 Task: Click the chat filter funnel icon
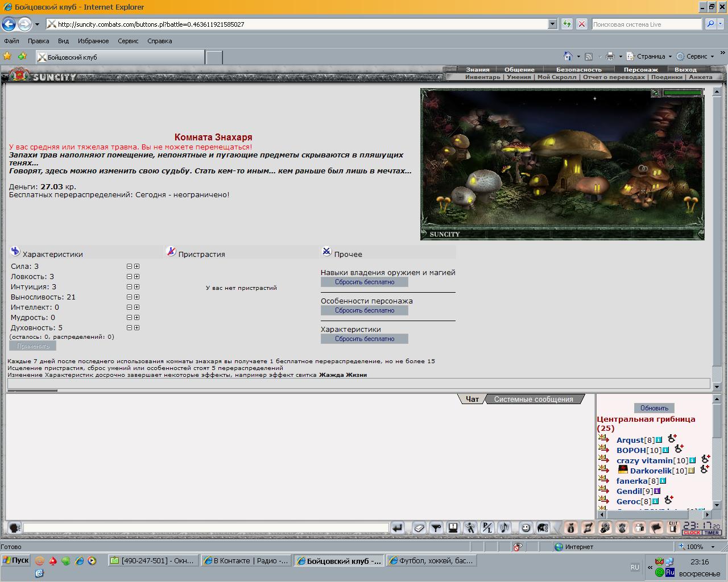tap(436, 528)
